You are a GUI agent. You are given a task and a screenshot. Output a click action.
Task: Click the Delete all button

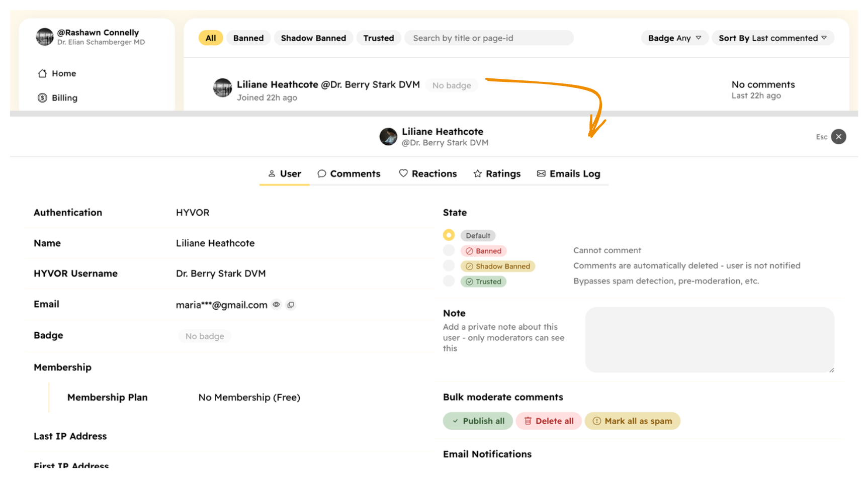coord(549,421)
